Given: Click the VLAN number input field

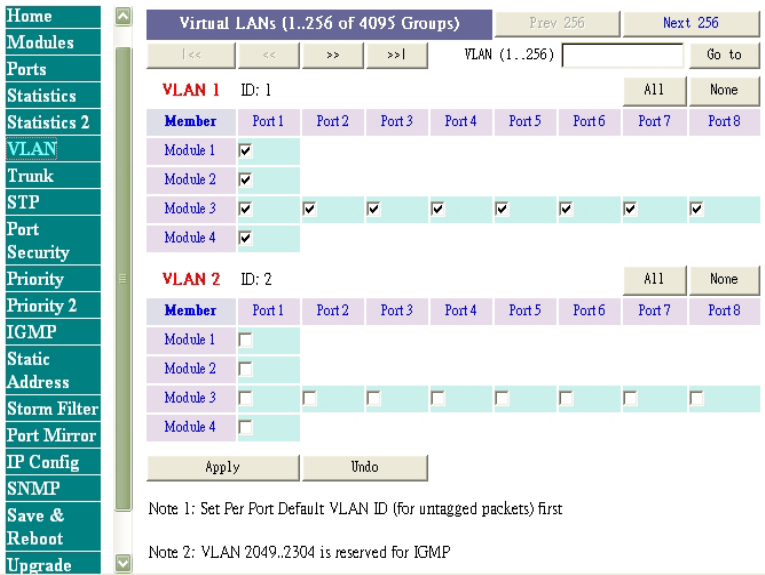Looking at the screenshot, I should point(623,55).
